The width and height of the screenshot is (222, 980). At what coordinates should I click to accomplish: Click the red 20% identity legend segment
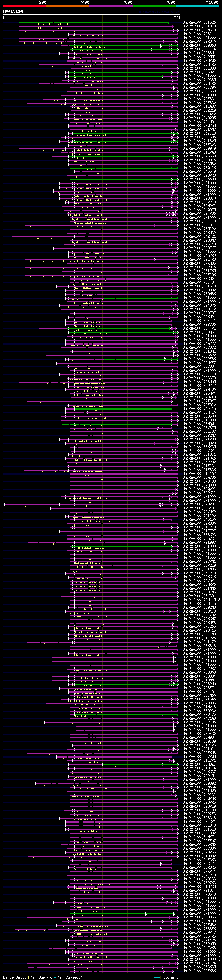(25, 7)
